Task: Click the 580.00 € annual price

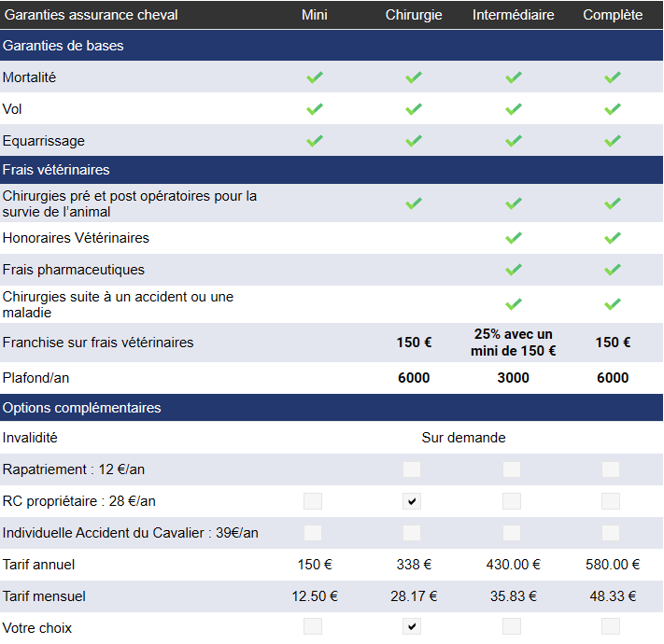Action: click(613, 565)
